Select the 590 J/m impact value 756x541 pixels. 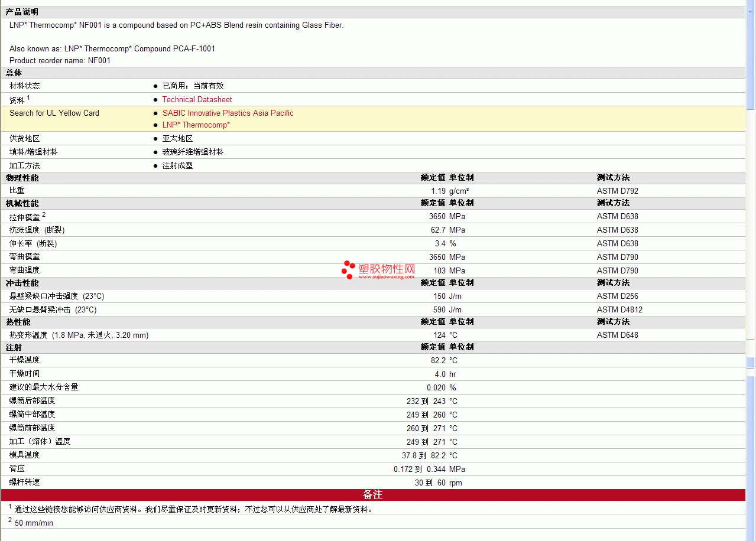coord(439,309)
